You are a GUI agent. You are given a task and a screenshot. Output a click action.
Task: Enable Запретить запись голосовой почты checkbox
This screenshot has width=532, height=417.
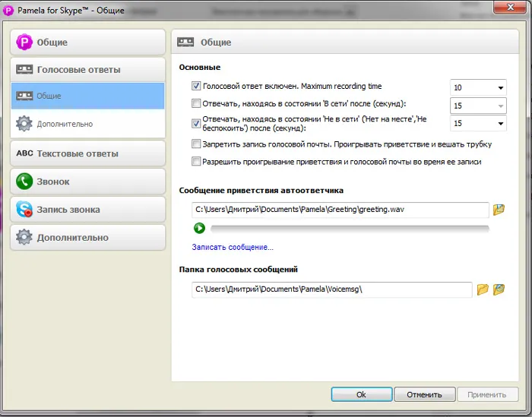tap(196, 144)
